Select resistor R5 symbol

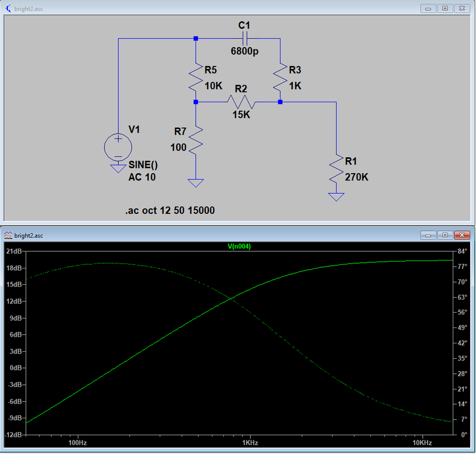tap(196, 77)
